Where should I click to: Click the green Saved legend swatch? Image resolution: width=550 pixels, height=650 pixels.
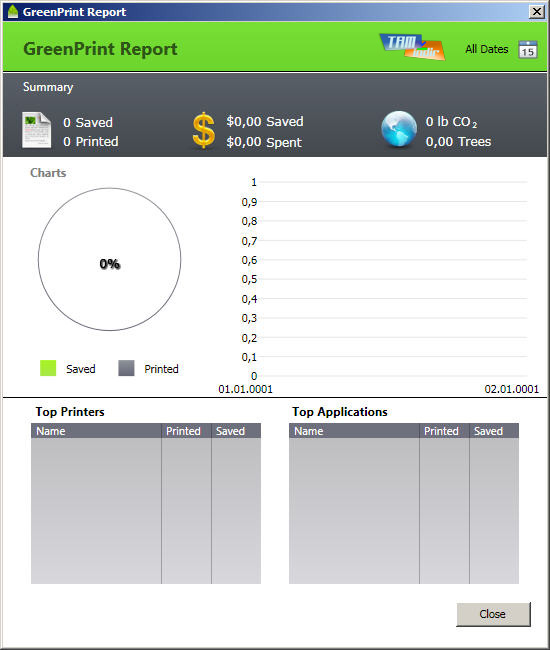point(48,368)
